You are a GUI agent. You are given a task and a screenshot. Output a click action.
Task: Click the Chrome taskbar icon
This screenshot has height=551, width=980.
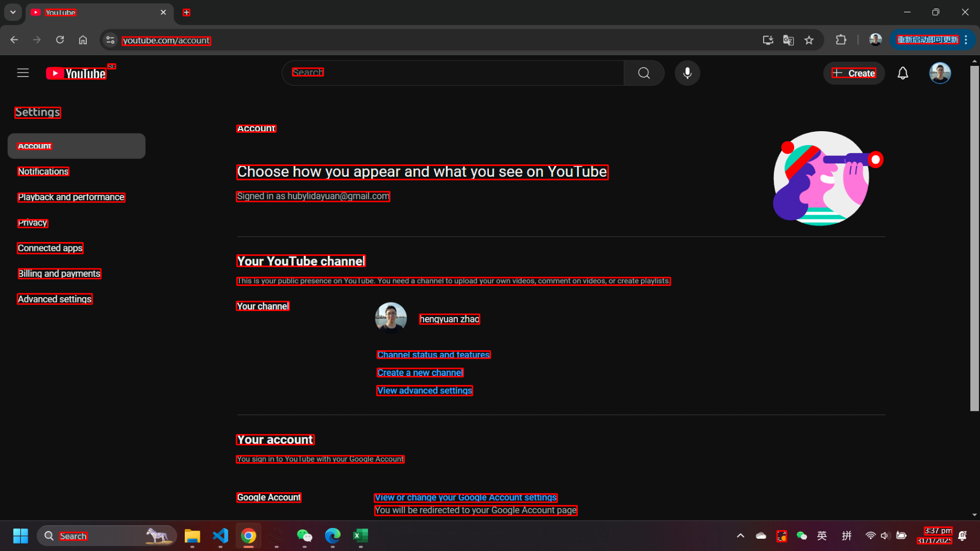pyautogui.click(x=248, y=535)
